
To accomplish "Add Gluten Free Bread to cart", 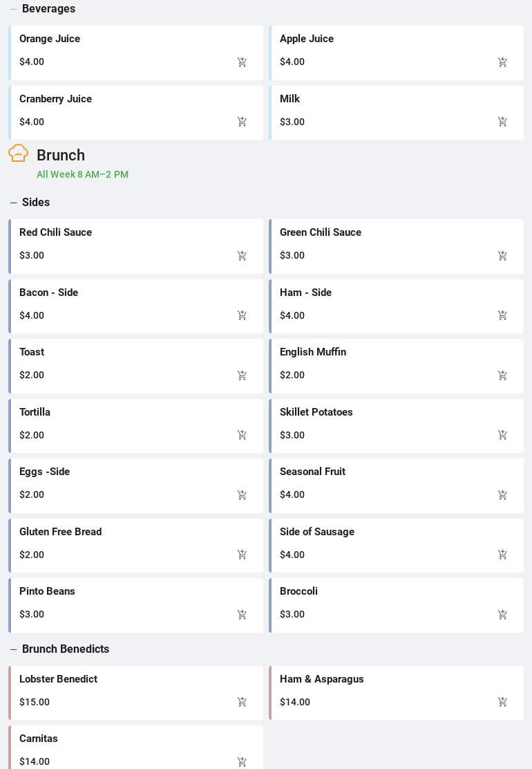I will (242, 555).
